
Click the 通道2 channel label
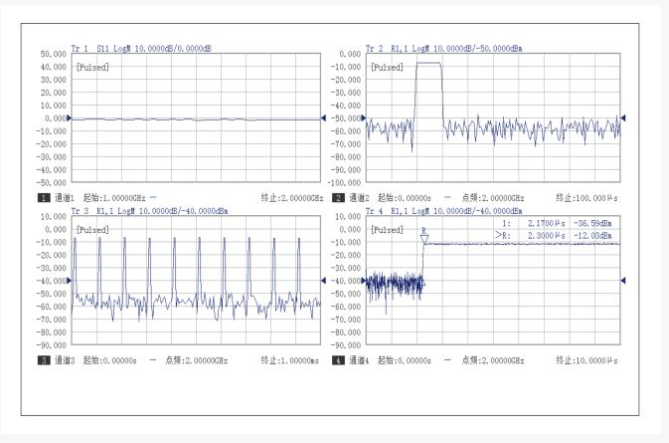(359, 198)
